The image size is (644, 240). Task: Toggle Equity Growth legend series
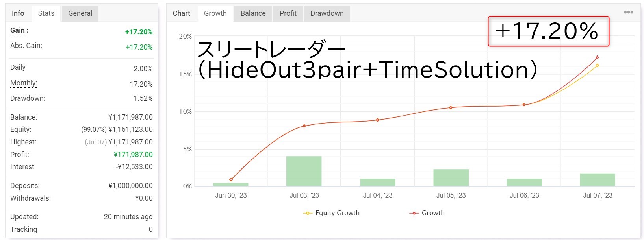click(x=331, y=213)
